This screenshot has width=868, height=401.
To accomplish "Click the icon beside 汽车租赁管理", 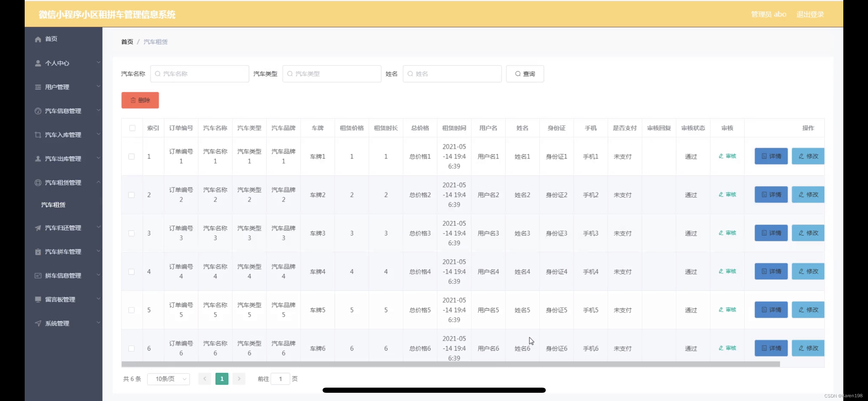I will pyautogui.click(x=38, y=182).
